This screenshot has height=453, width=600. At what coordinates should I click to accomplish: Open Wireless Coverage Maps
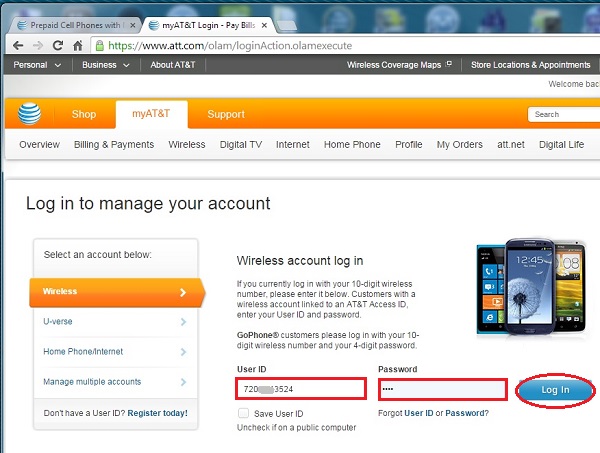point(394,65)
